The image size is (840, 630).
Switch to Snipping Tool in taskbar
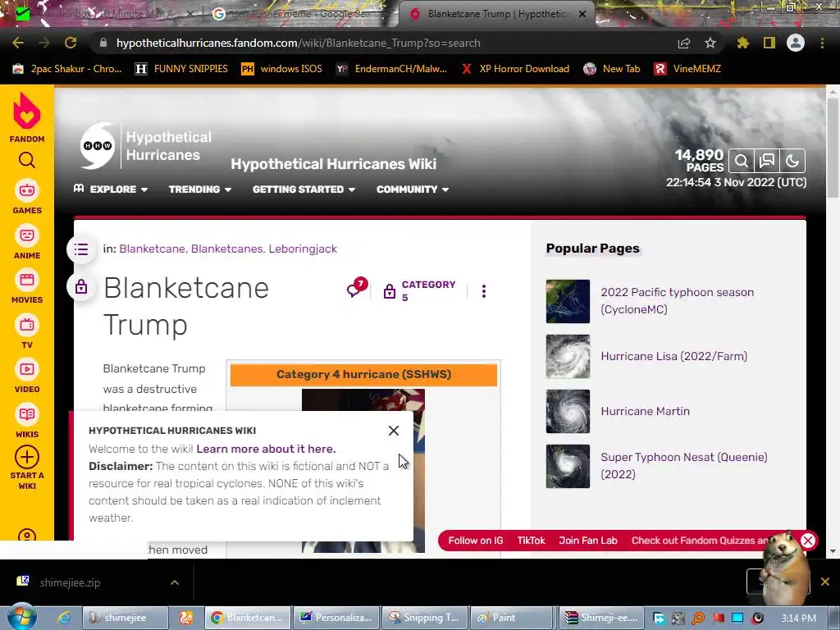(x=427, y=618)
